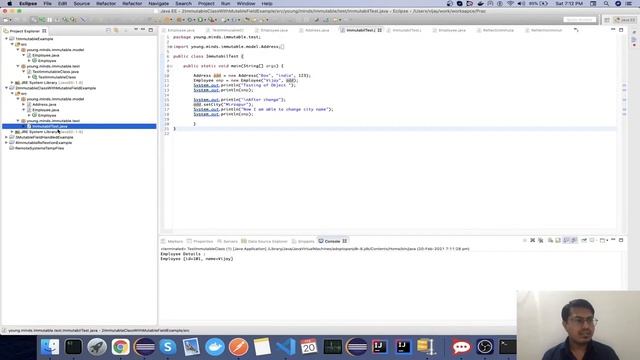Expand the 4ImmutableReflectionExample project

coord(7,142)
